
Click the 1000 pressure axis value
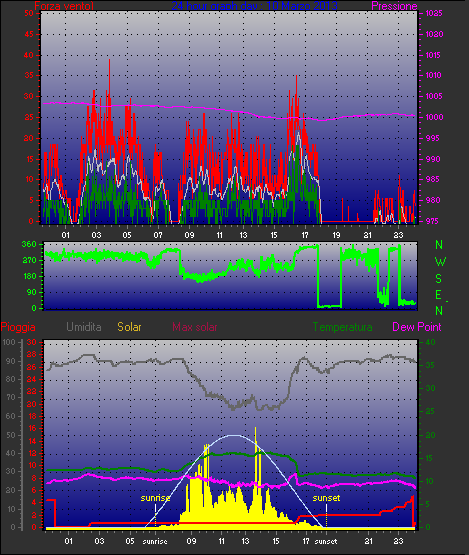(x=434, y=117)
